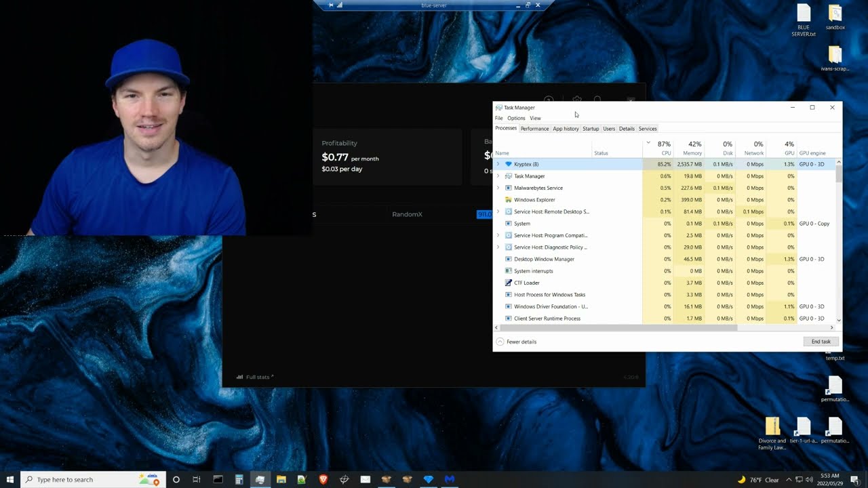Click the System interrupts process icon
Image resolution: width=868 pixels, height=488 pixels.
coord(509,271)
